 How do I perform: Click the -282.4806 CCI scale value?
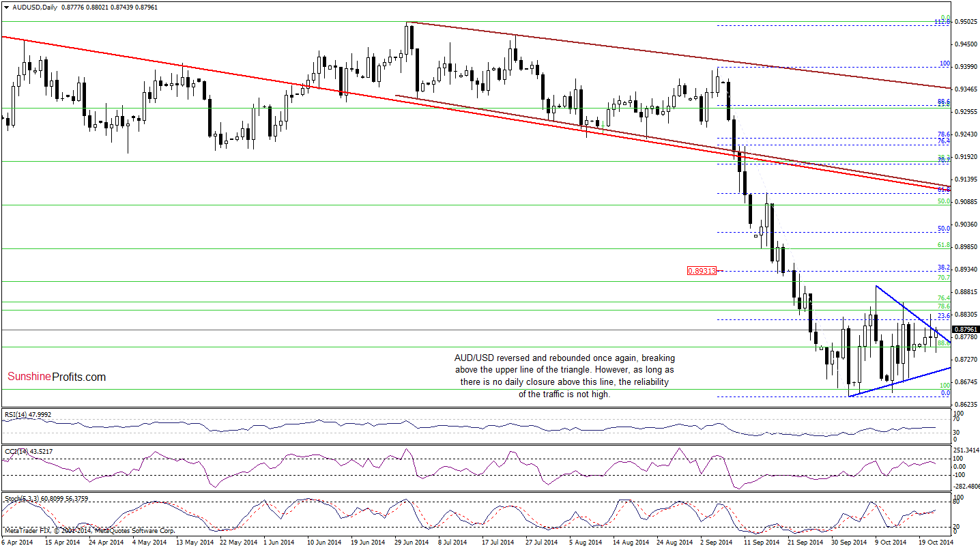965,487
